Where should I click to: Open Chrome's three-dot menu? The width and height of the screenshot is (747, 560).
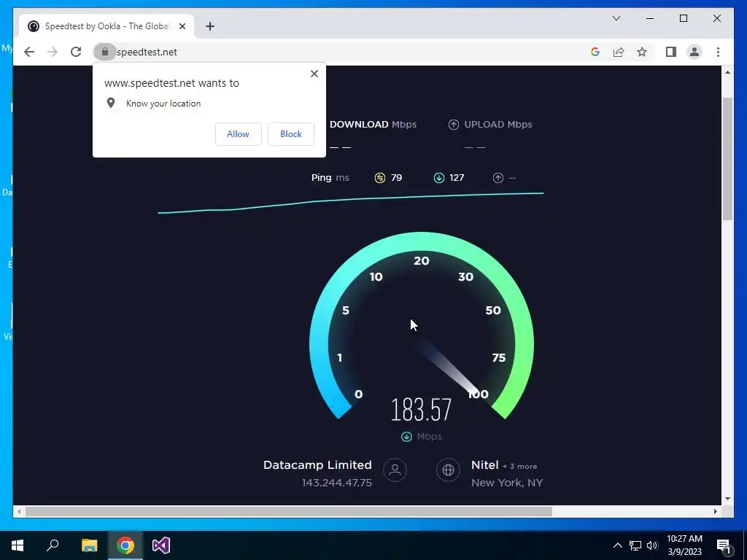[x=718, y=52]
